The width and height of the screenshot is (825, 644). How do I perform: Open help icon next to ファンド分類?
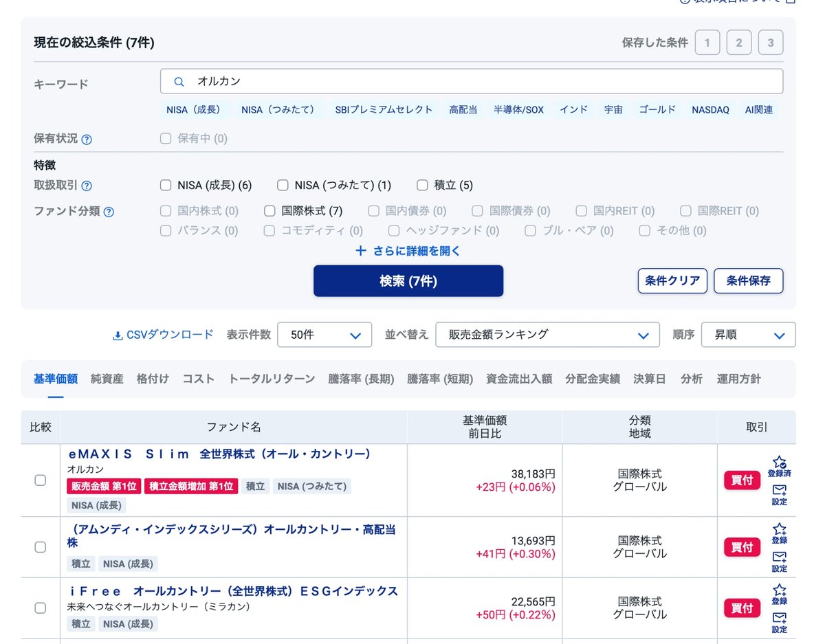pos(109,212)
